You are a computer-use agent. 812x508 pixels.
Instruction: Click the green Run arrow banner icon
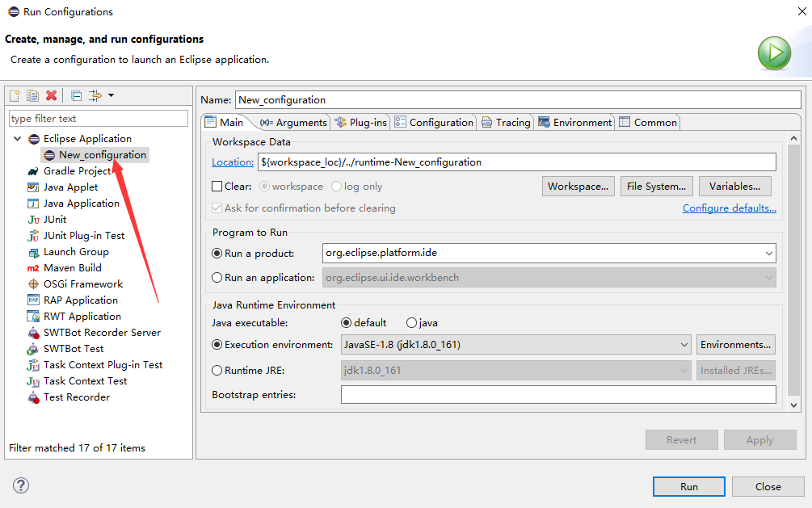(774, 52)
